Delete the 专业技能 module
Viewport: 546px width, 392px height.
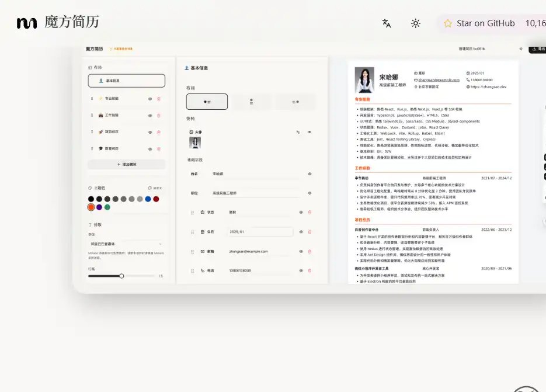[159, 99]
